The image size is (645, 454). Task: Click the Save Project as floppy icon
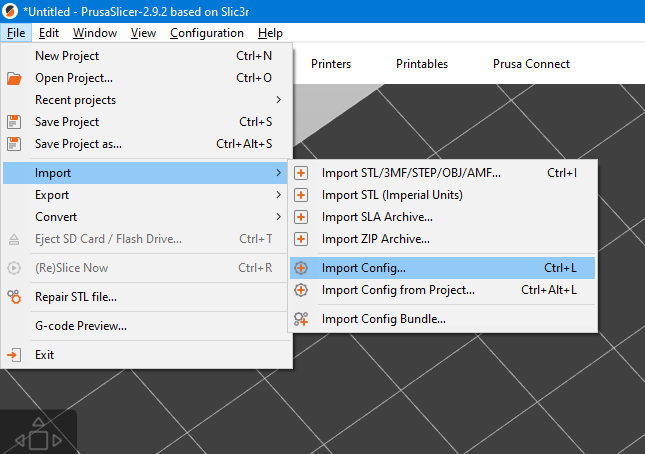[14, 144]
